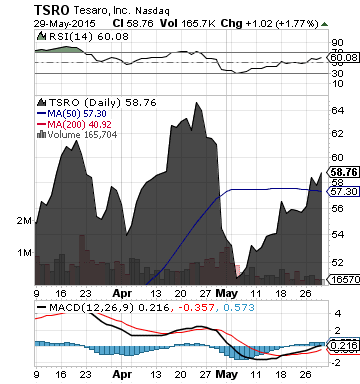Click the 52 price axis label
The image size is (360, 384).
point(337,263)
